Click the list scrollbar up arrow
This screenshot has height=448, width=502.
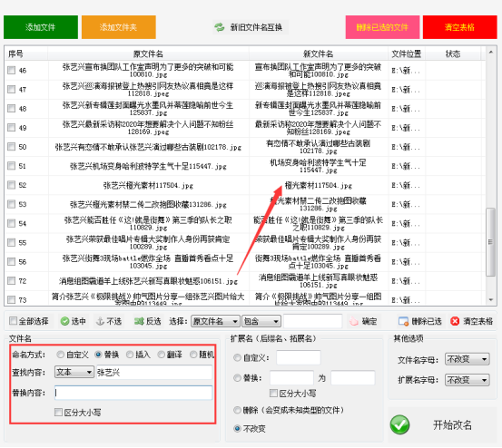tap(490, 52)
